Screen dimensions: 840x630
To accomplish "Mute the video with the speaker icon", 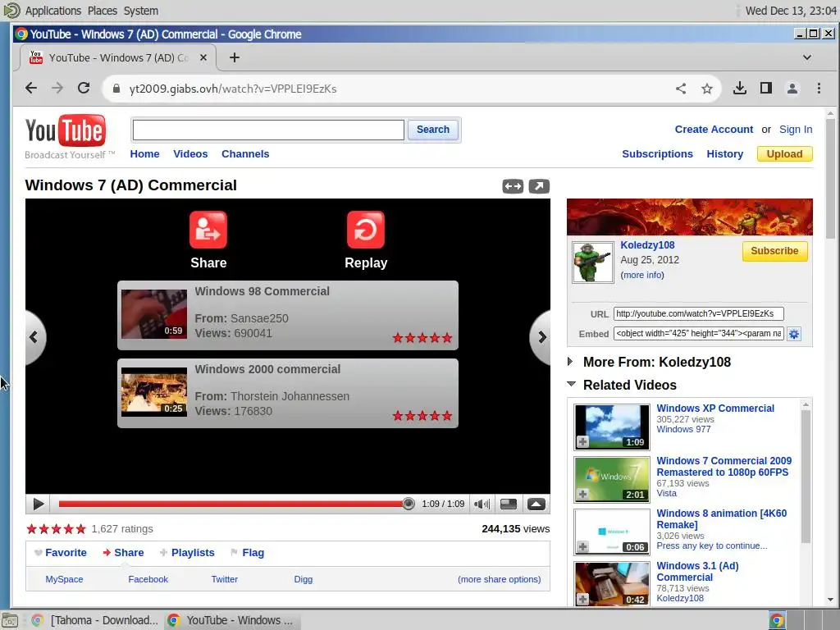I will (x=482, y=504).
